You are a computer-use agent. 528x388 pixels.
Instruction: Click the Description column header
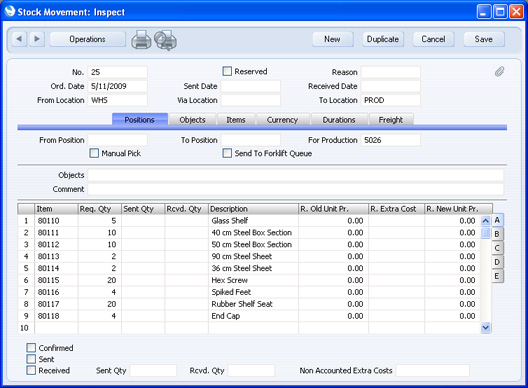[x=253, y=209]
